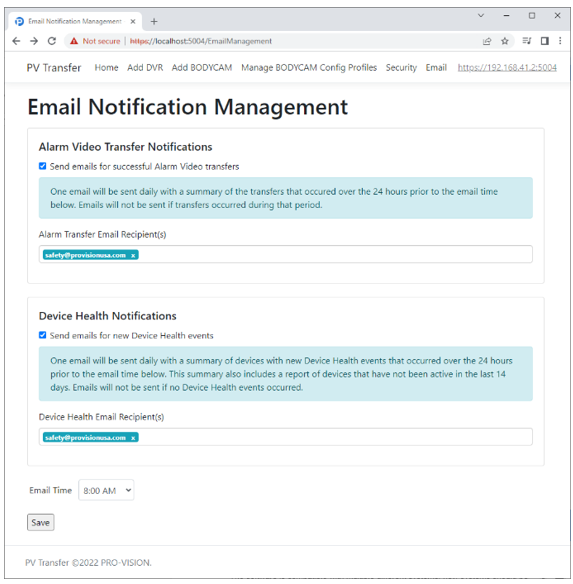Open Add BODYCAM page
Viewport: 573px width, 584px height.
[x=202, y=68]
